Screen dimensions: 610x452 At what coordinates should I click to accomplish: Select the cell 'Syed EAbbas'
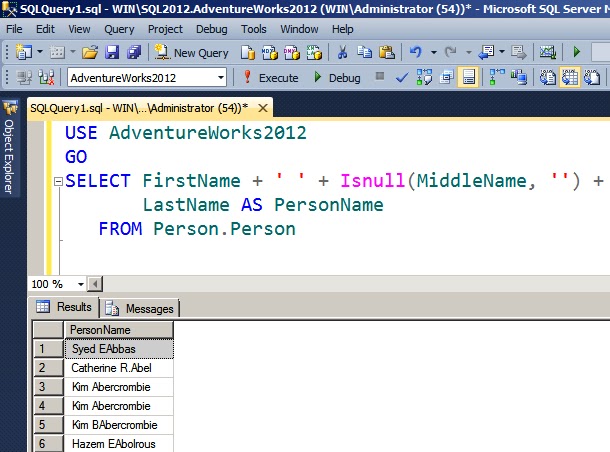coord(119,349)
